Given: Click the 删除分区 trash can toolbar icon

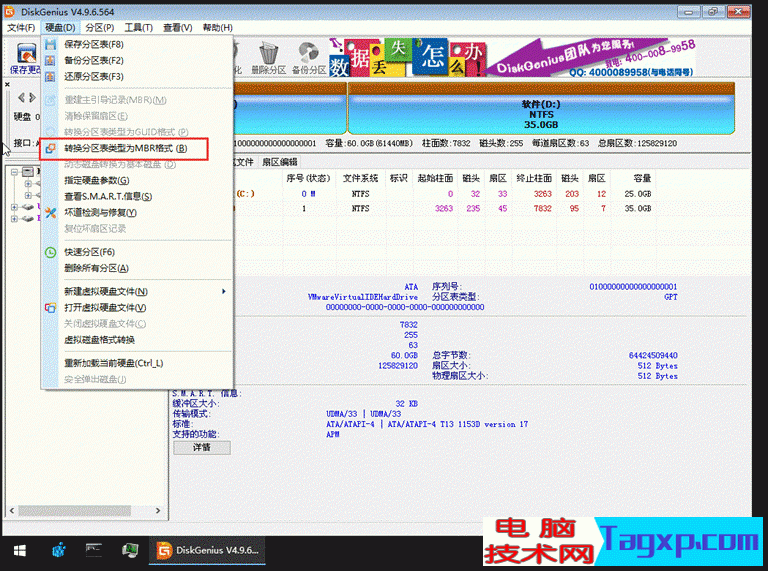Looking at the screenshot, I should click(x=268, y=58).
